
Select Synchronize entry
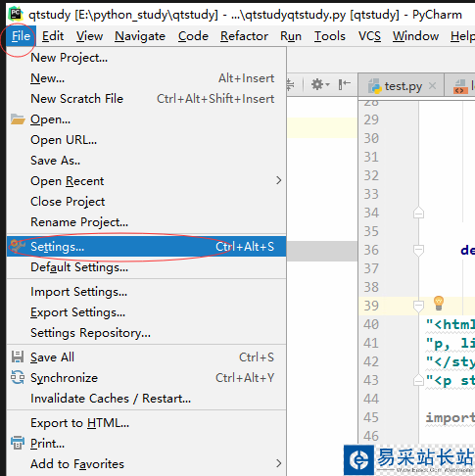tap(146, 378)
